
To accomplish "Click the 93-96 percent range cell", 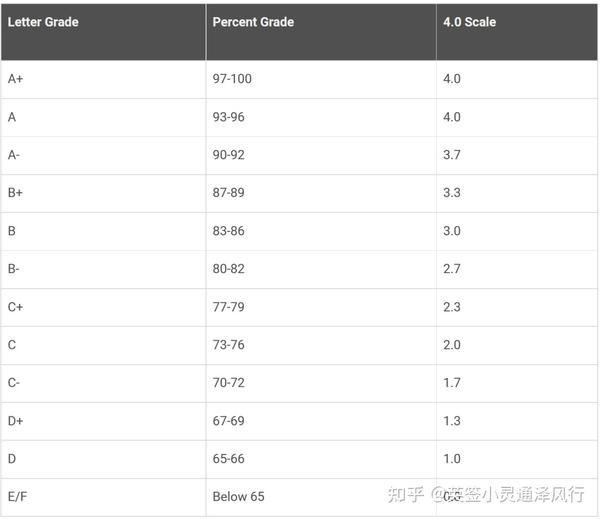I will coord(229,117).
